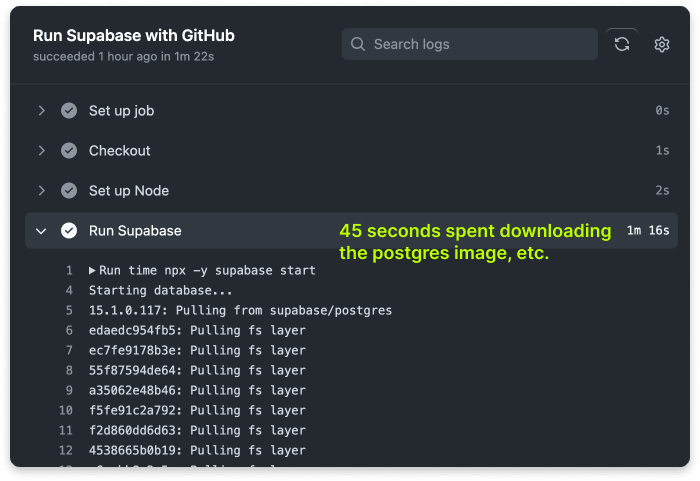Click the 1s duration on Checkout
700x481 pixels.
coord(662,151)
